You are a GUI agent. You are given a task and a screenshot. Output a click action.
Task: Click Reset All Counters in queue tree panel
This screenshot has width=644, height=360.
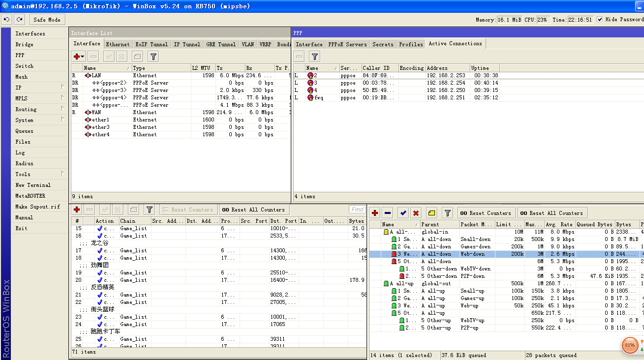(x=552, y=213)
